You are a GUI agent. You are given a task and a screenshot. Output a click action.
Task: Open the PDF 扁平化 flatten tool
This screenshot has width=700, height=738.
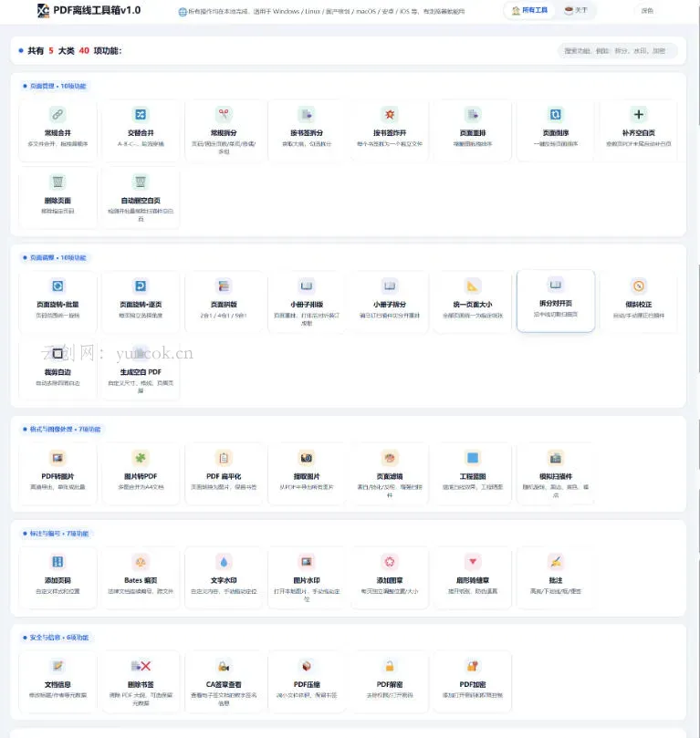(x=224, y=474)
